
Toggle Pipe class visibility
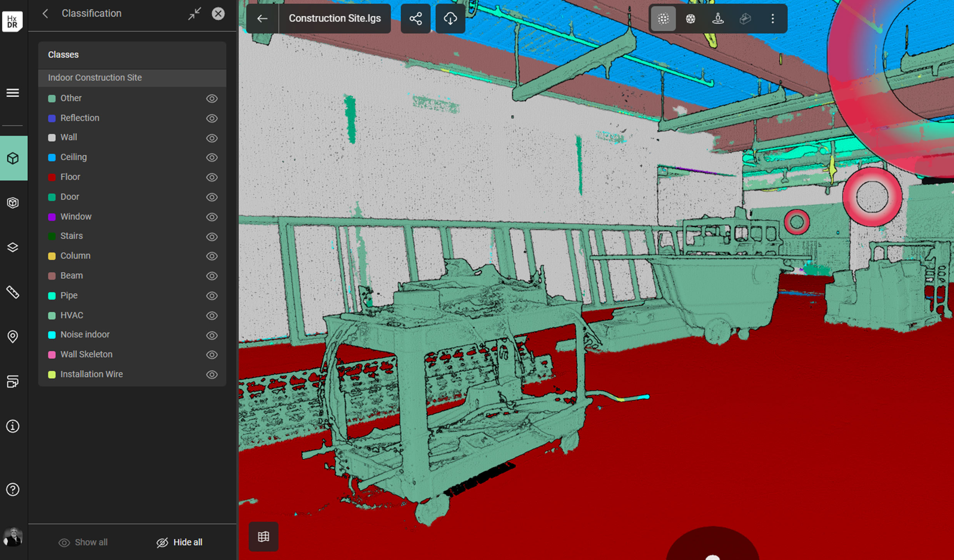click(212, 296)
